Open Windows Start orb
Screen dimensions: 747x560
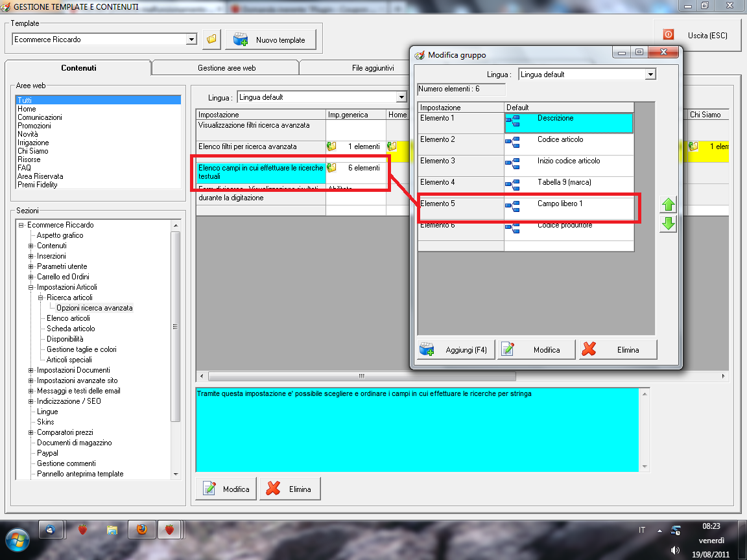[x=17, y=541]
